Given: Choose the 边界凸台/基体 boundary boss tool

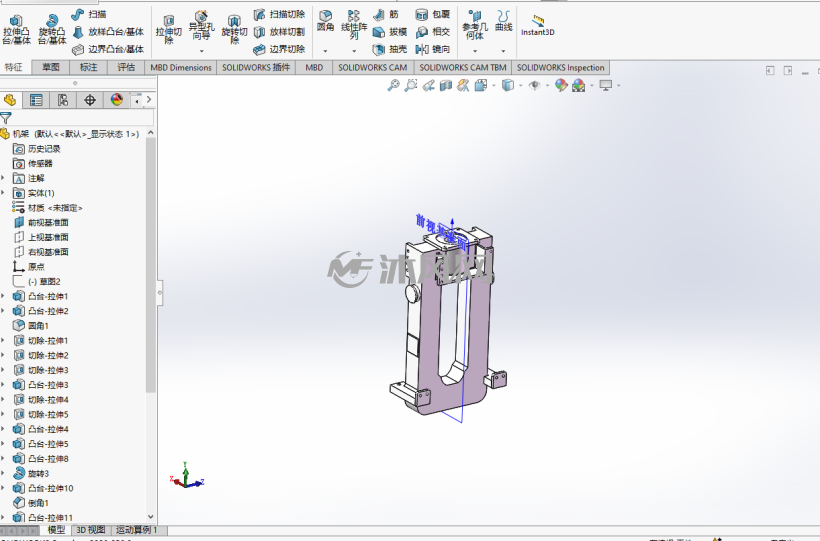Looking at the screenshot, I should pos(108,49).
